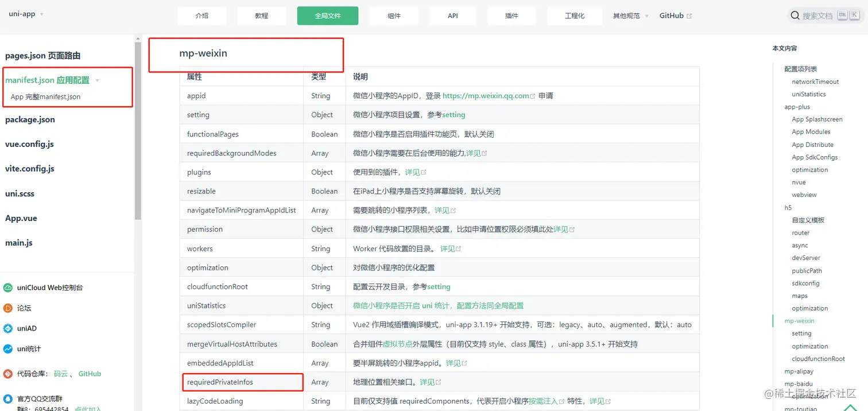Switch to the 教程 tab
Viewport: 868px width, 411px height.
point(261,15)
